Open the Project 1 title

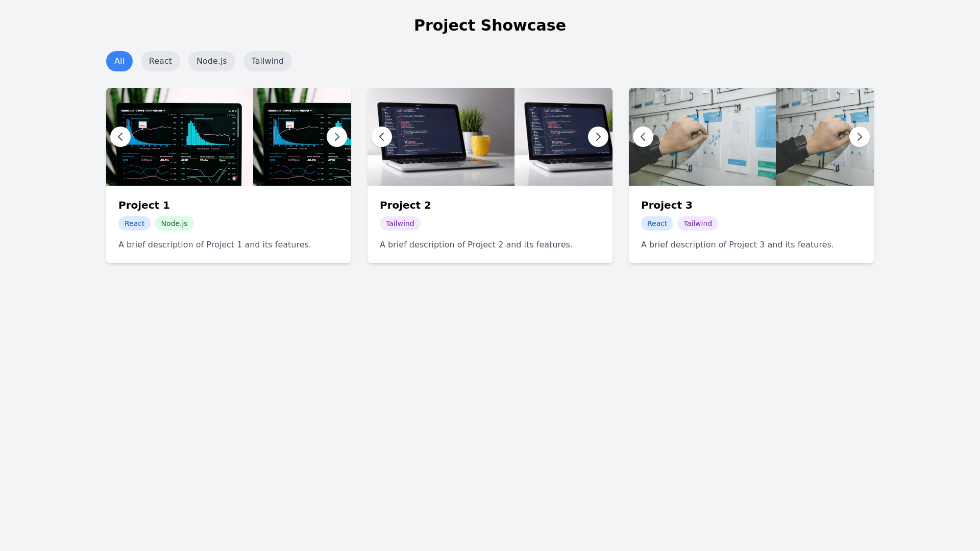point(144,205)
